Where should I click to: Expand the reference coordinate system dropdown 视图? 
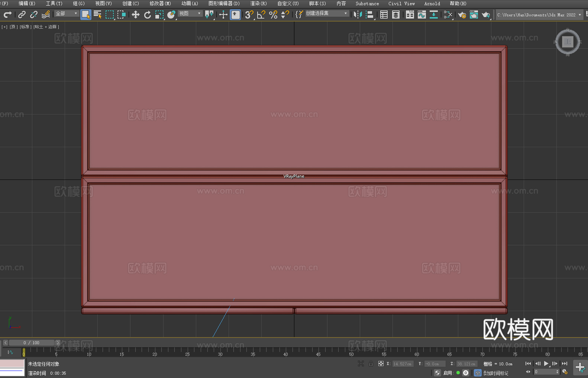[x=190, y=13]
